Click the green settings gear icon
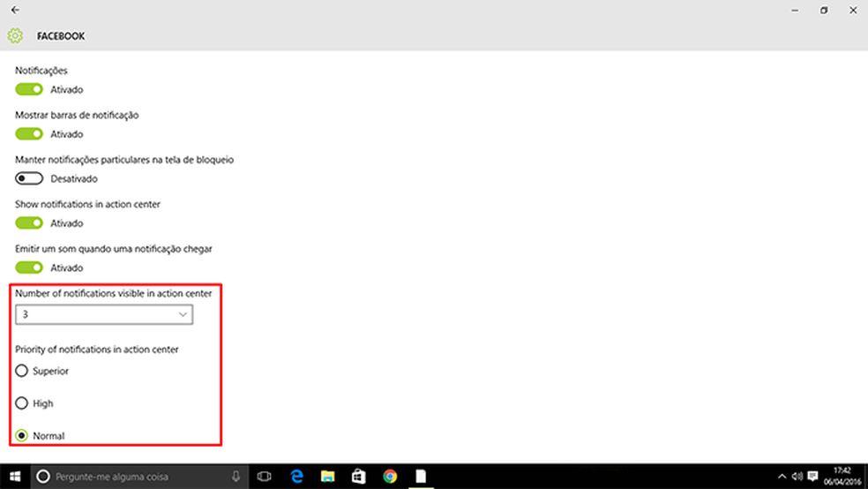Viewport: 868px width, 489px height. 15,36
